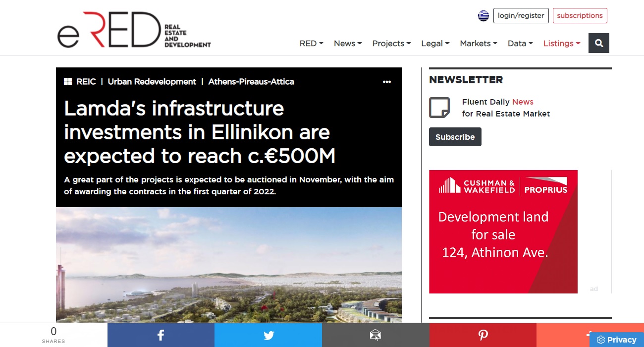Click the NEWSLETTER section heading

click(466, 80)
